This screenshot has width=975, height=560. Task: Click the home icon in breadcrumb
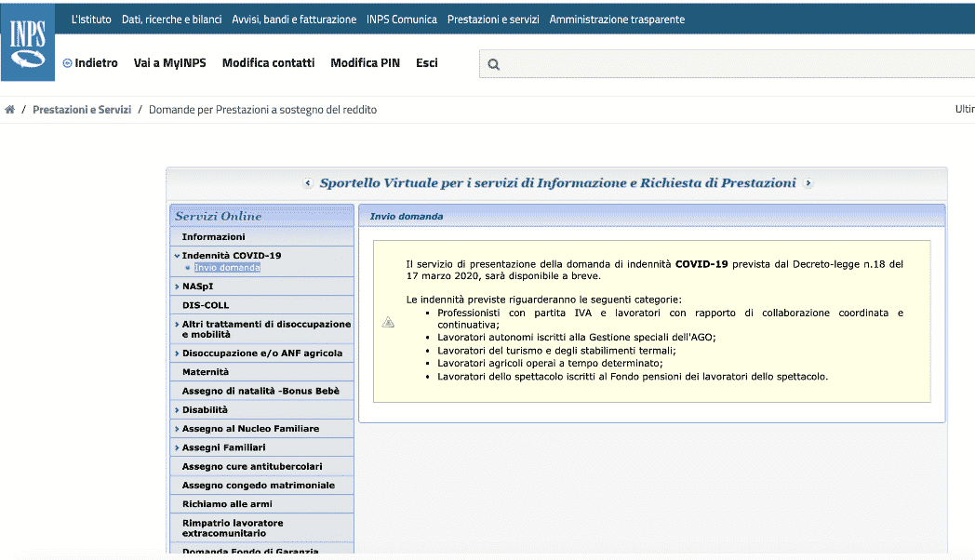(x=9, y=110)
